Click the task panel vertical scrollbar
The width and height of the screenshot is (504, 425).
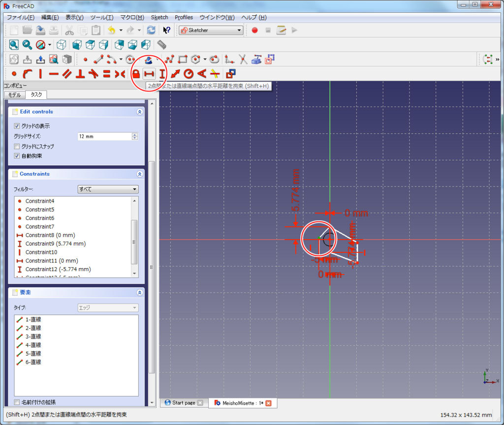tap(152, 267)
